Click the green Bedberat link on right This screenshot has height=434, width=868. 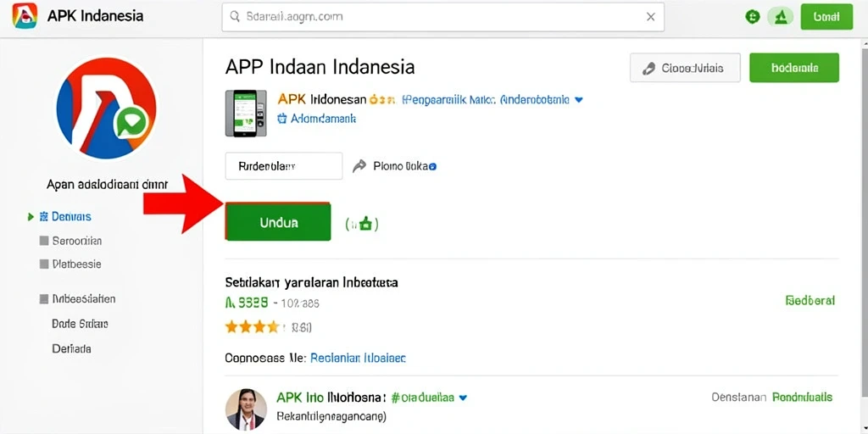(x=810, y=301)
